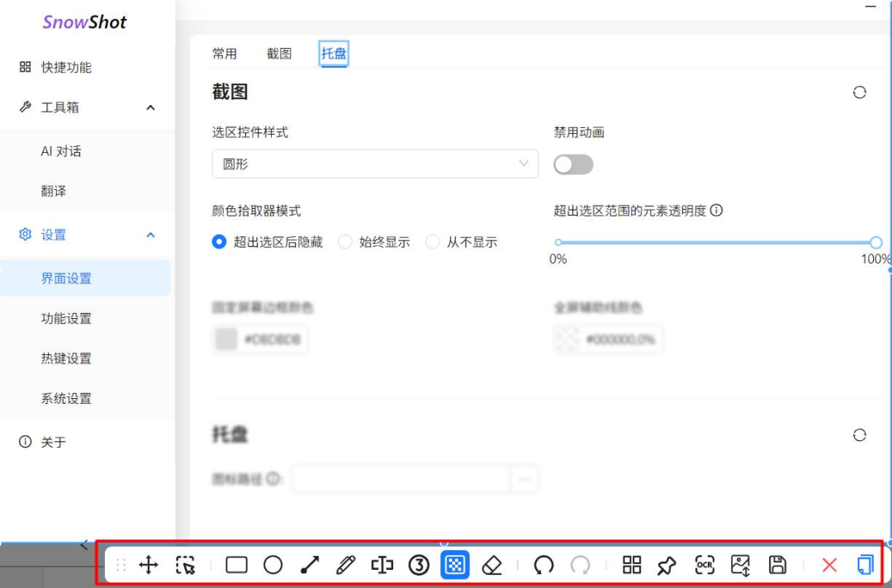This screenshot has height=588, width=892.
Task: Run OCR on the selection
Action: [705, 565]
